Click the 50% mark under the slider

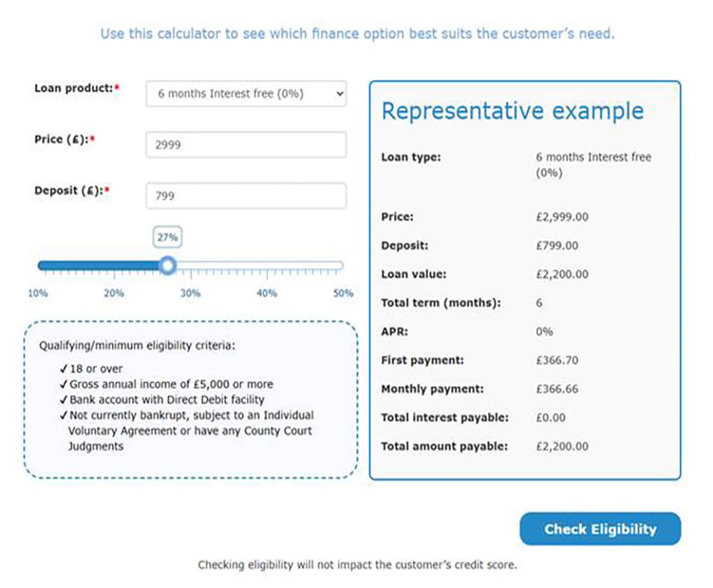coord(343,294)
